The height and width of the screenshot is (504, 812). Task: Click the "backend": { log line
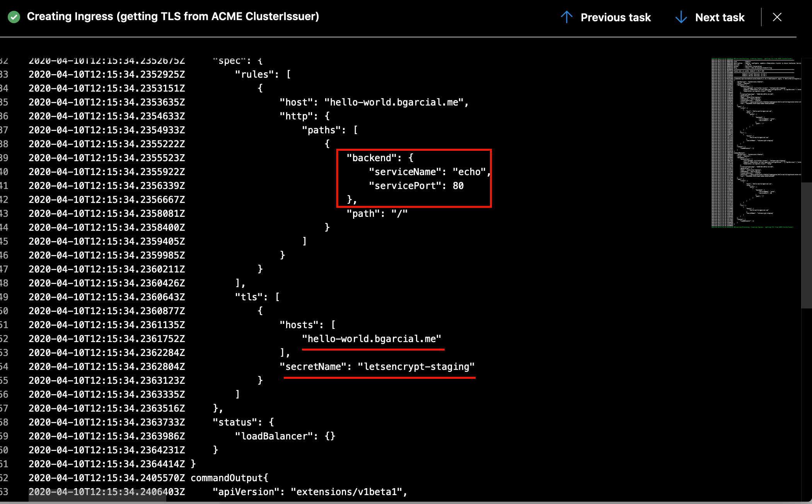tap(380, 158)
